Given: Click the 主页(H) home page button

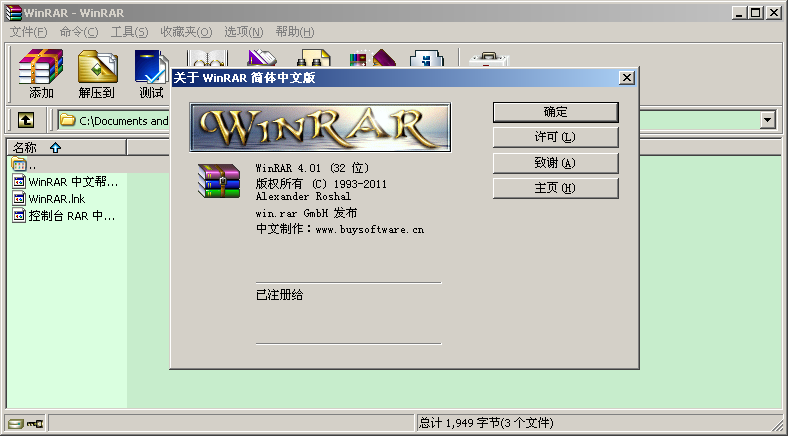Looking at the screenshot, I should coord(555,188).
